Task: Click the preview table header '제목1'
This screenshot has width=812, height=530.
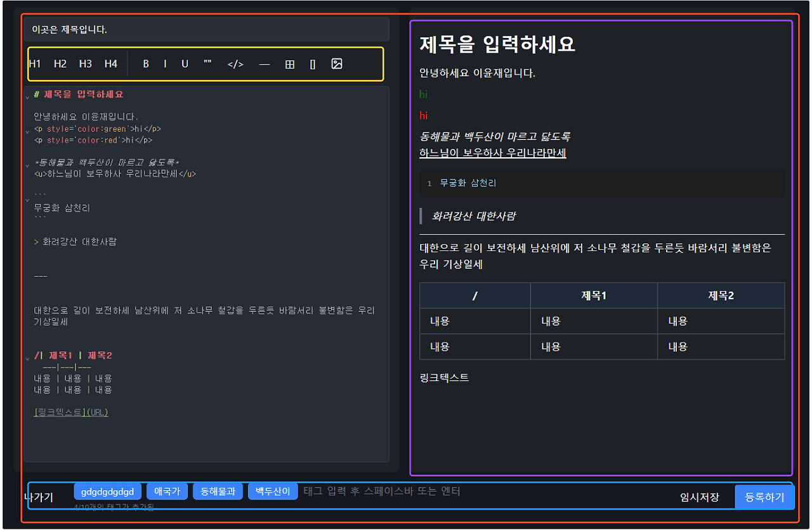Action: click(x=594, y=295)
